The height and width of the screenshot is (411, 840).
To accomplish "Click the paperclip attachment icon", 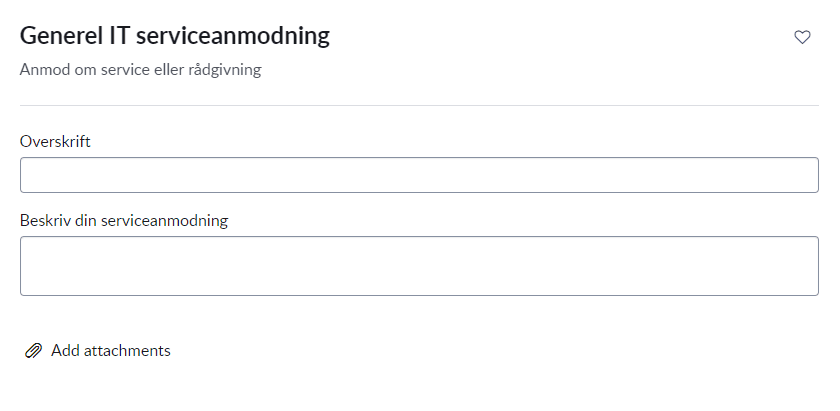I will tap(33, 351).
